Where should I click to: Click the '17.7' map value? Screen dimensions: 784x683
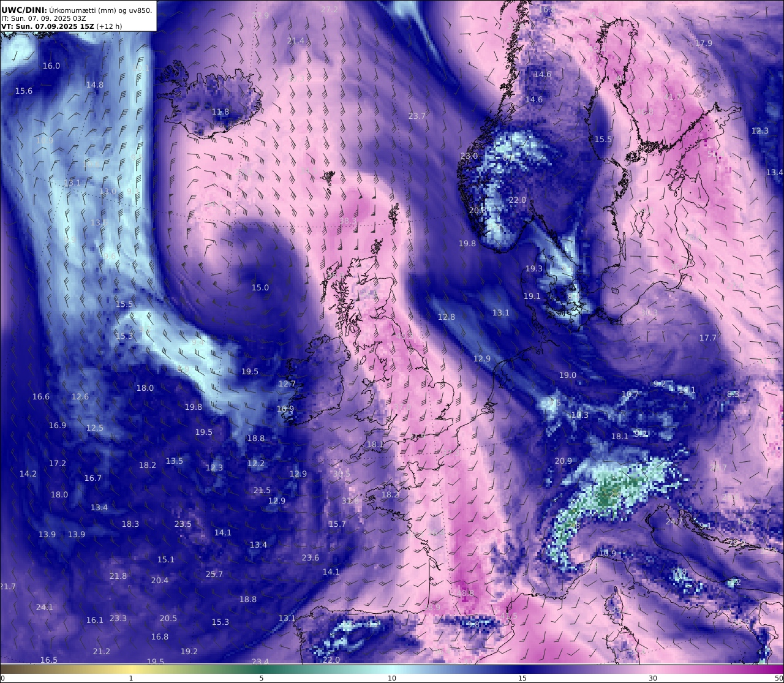pos(708,338)
